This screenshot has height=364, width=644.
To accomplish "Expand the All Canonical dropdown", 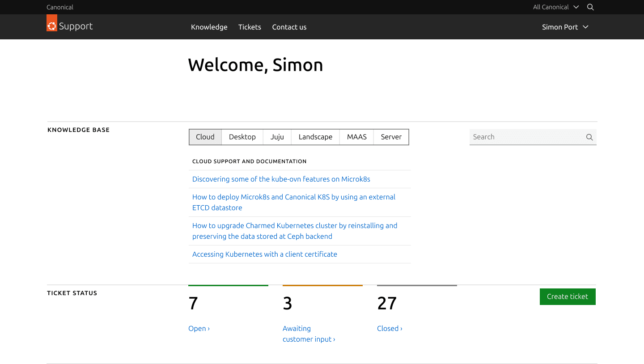I will click(556, 7).
